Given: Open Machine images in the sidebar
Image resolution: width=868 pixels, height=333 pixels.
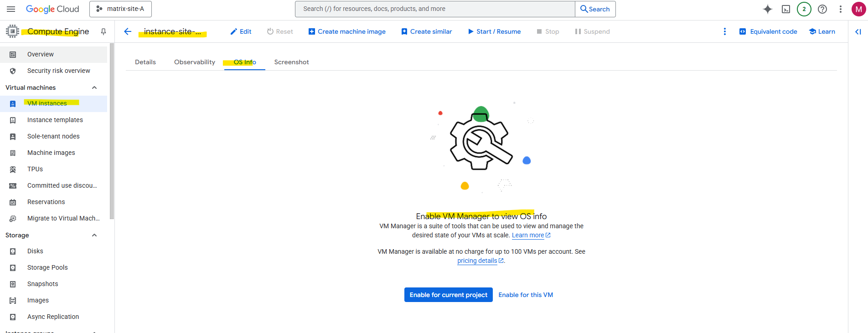Looking at the screenshot, I should tap(54, 153).
